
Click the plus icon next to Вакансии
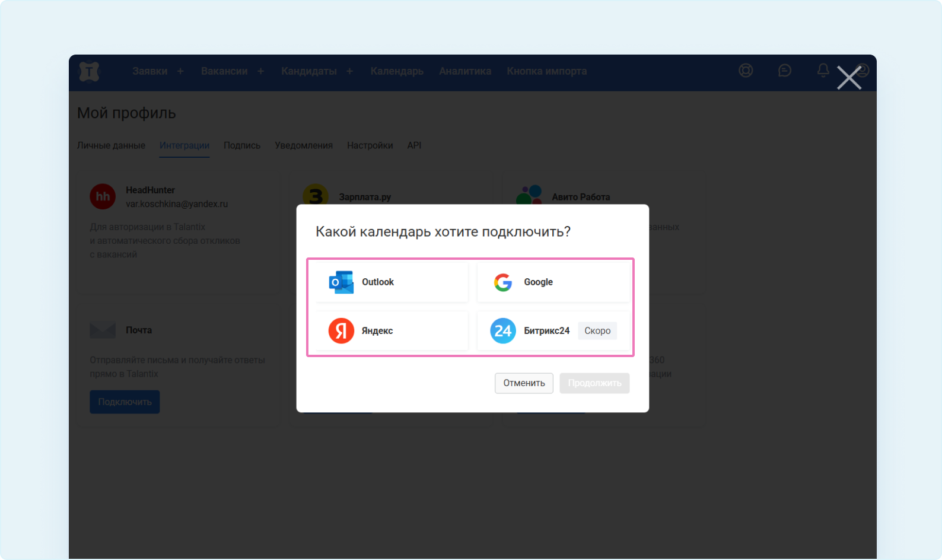260,71
